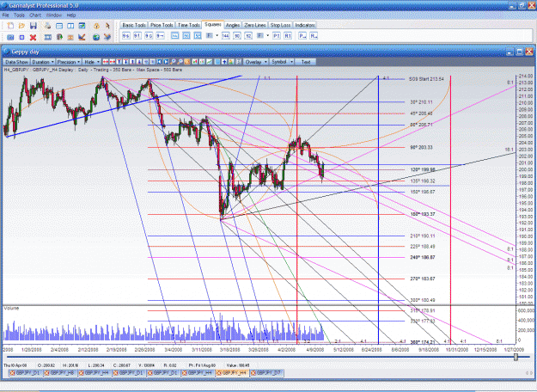This screenshot has height=392, width=537.
Task: Switch to the Time Tools tab
Action: tap(189, 25)
